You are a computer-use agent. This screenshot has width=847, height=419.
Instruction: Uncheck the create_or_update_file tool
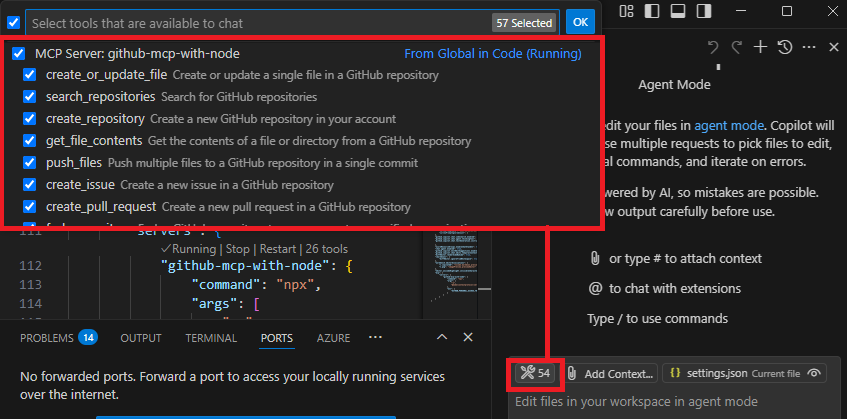[x=29, y=75]
